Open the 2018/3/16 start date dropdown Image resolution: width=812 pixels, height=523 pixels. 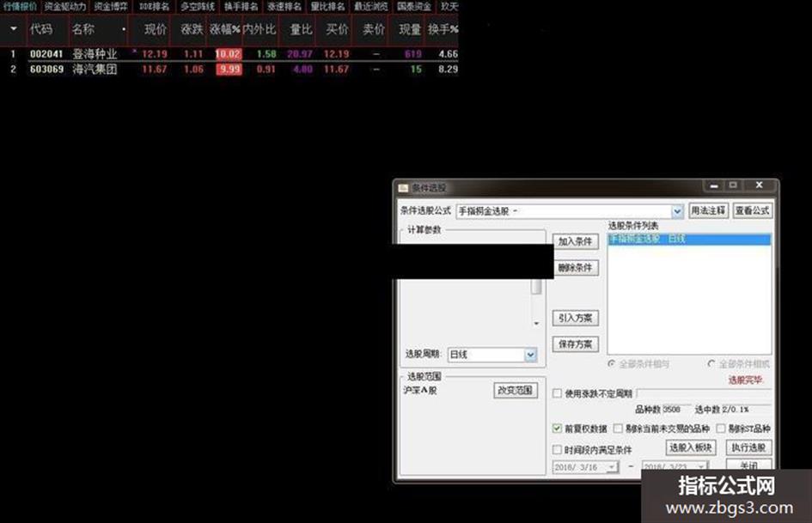612,467
